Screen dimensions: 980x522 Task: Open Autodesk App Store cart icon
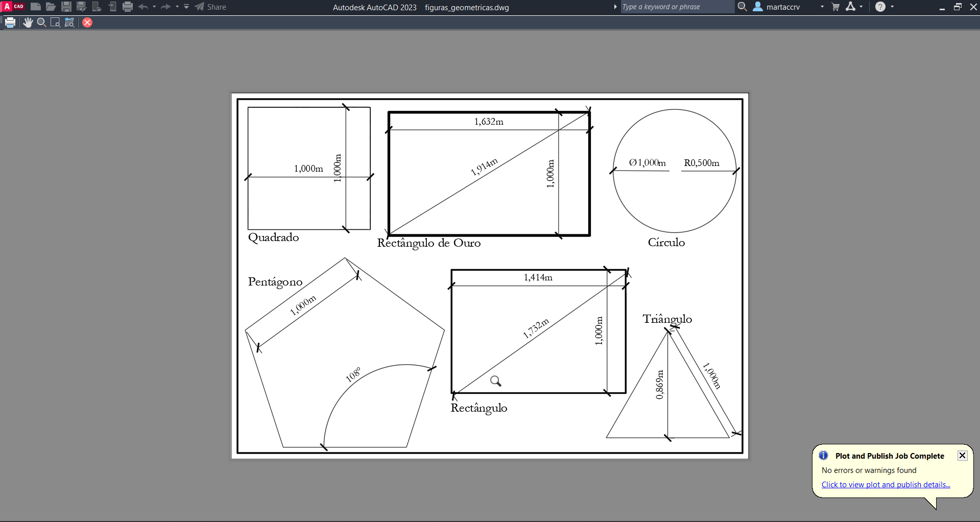click(x=836, y=7)
